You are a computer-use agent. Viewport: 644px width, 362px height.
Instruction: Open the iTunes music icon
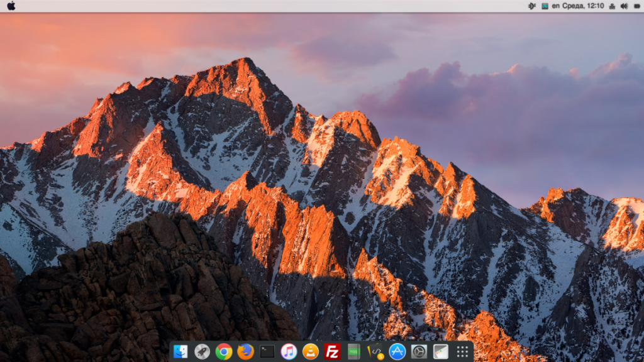pyautogui.click(x=289, y=352)
